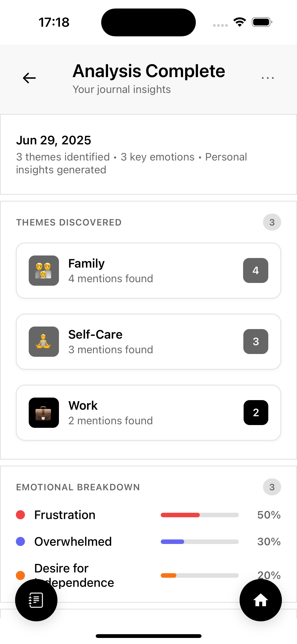The width and height of the screenshot is (297, 644).
Task: Tap the Family count badge showing 4
Action: 256,271
